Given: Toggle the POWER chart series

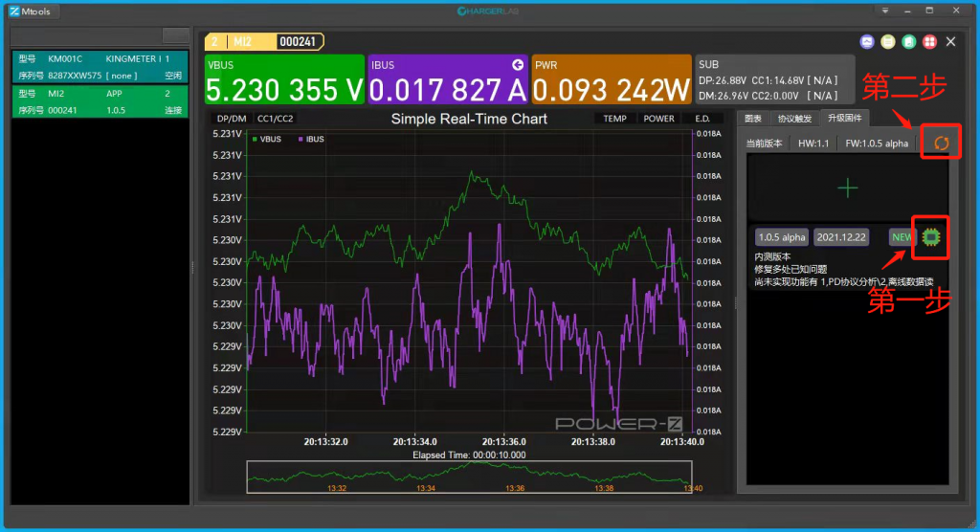Looking at the screenshot, I should pos(658,119).
